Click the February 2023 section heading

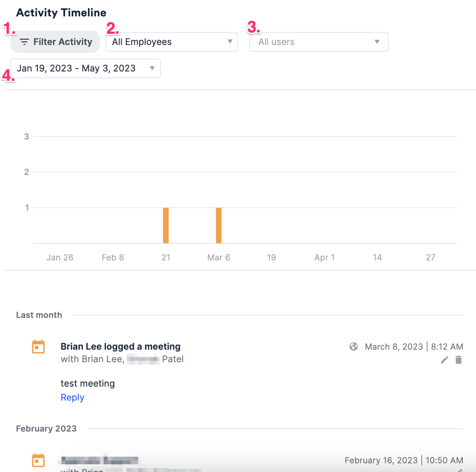pyautogui.click(x=46, y=428)
